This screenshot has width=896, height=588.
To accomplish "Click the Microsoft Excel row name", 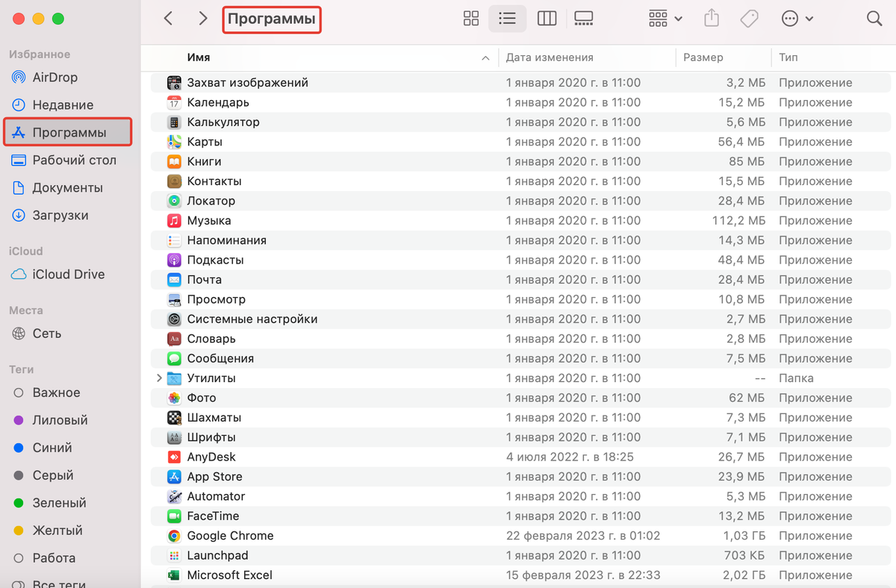I will coord(229,575).
